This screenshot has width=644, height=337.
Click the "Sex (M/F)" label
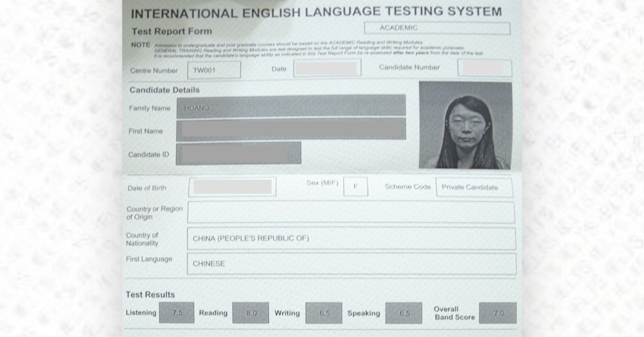tap(323, 183)
